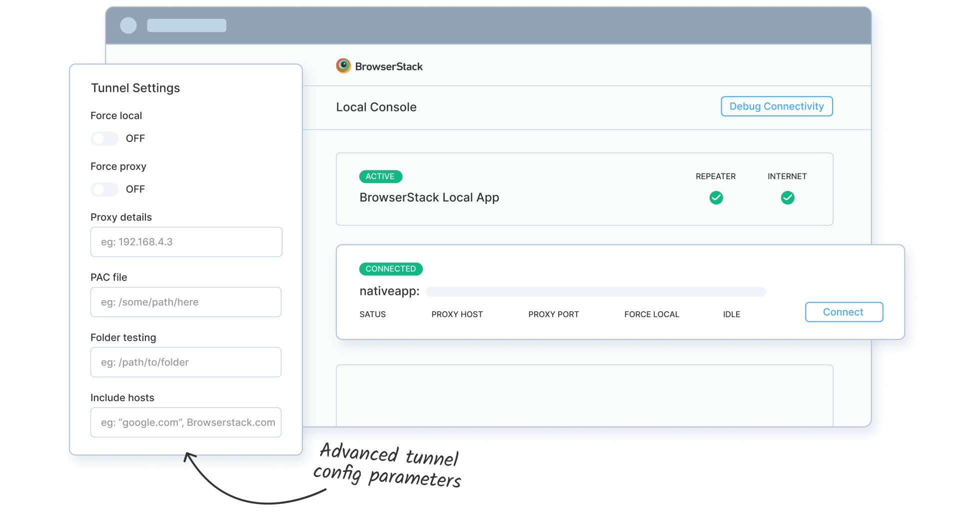Focus the PAC file input field
The width and height of the screenshot is (980, 518).
coord(186,302)
